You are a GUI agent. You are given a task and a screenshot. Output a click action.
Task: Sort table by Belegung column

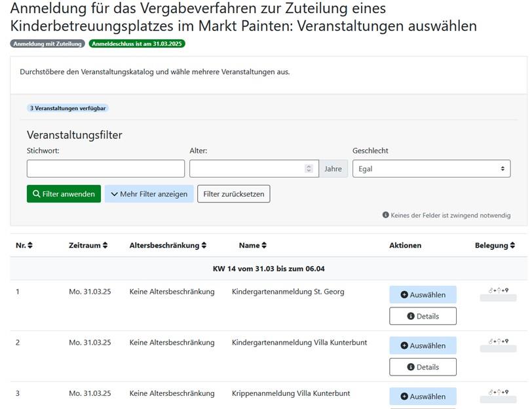495,245
